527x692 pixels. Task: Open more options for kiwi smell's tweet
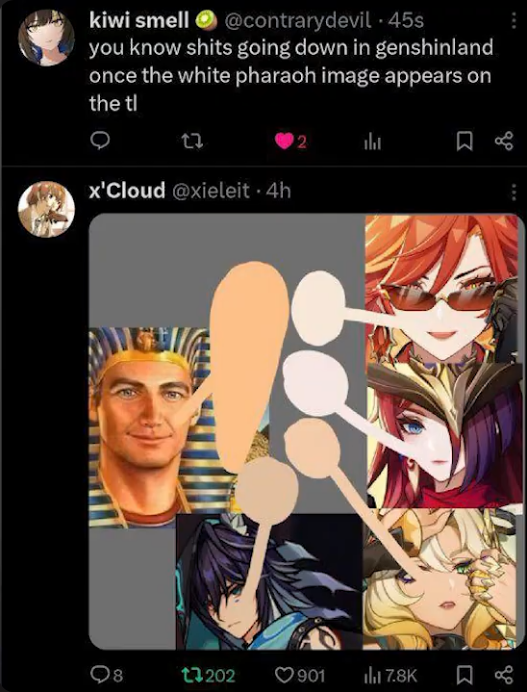514,20
